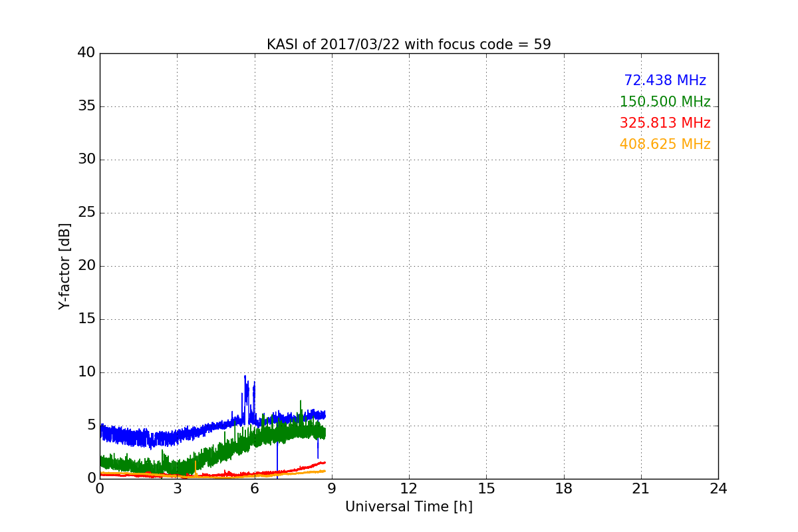Click x-axis tick label 3
Viewport: 798px width, 532px height.
[x=177, y=488]
